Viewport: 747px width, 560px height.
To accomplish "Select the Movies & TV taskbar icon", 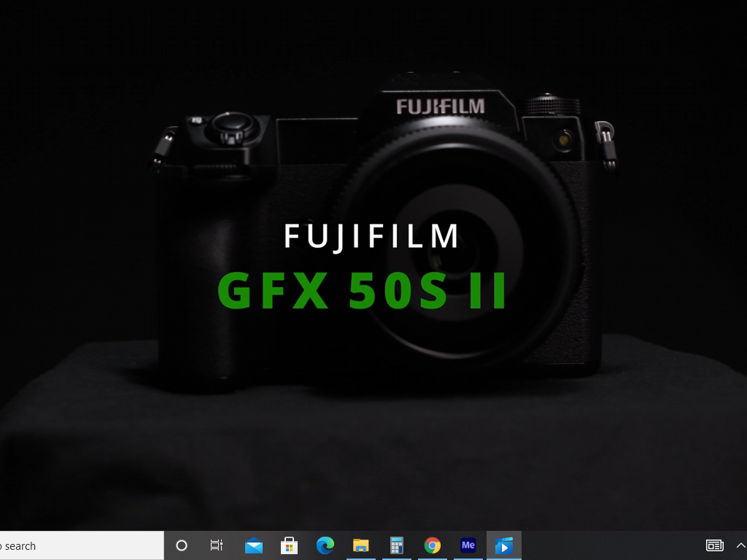I will click(x=504, y=545).
